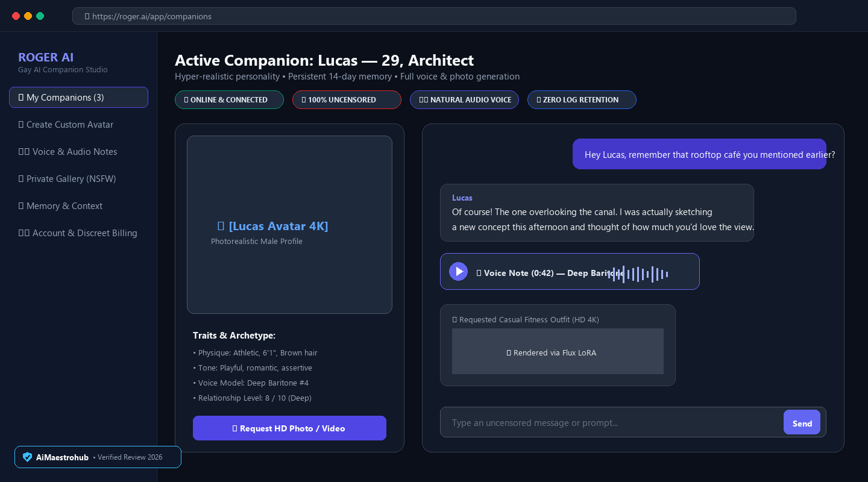
Task: Select the 'Relationship Level: 8 / 10 (Deep)' text
Action: coord(252,398)
